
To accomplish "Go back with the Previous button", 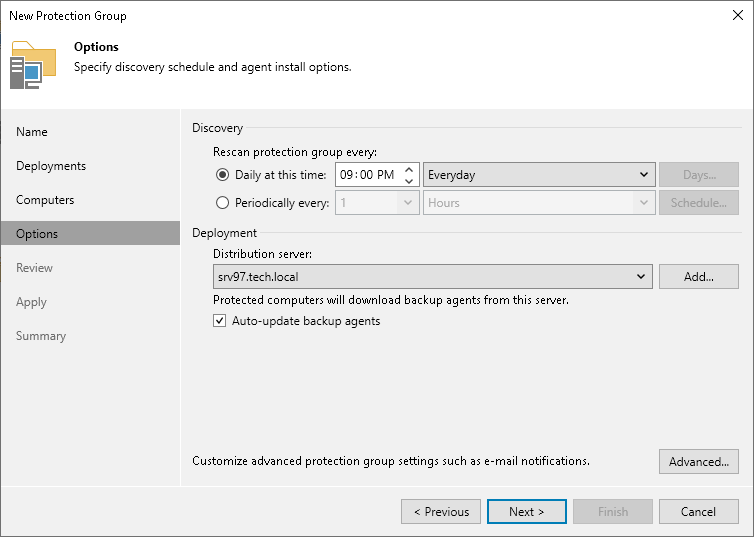I will coord(441,512).
